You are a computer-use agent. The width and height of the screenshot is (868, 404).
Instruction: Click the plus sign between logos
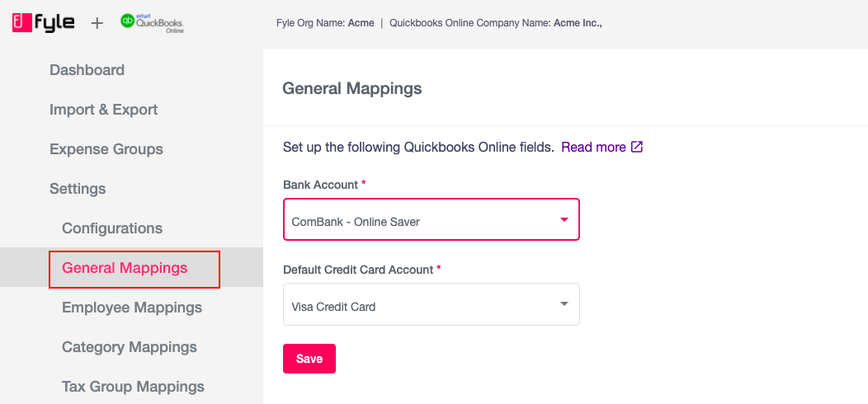coord(97,23)
